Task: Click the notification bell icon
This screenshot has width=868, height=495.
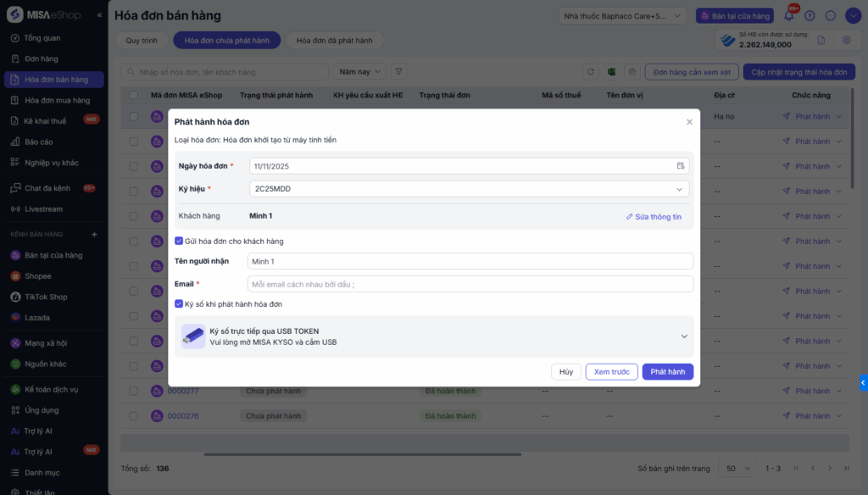Action: coord(789,15)
